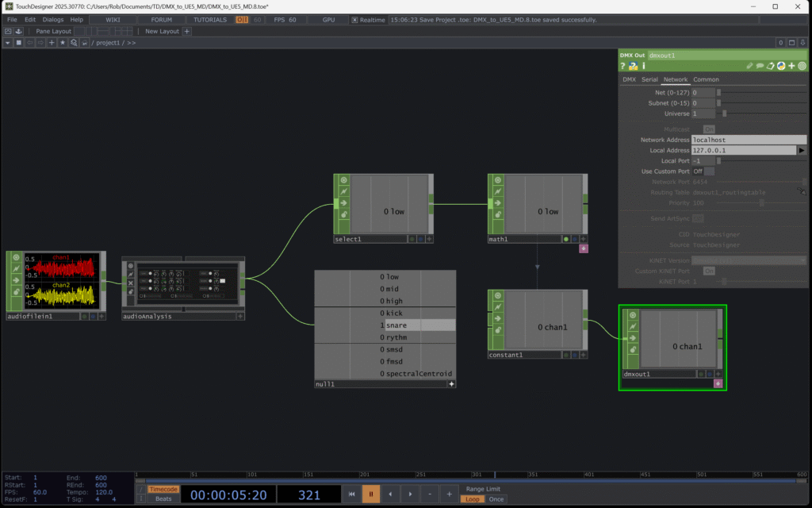
Task: Open the TUTORIALS link button
Action: (x=210, y=20)
